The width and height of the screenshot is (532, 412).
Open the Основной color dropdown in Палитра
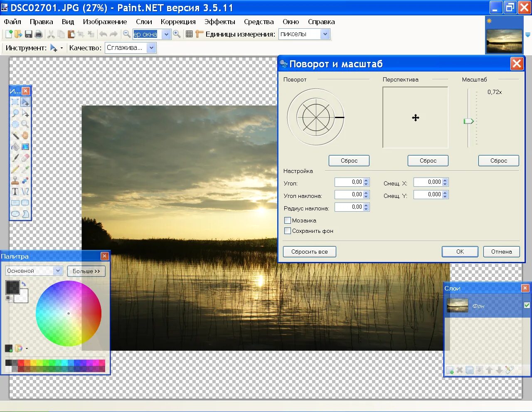(58, 271)
